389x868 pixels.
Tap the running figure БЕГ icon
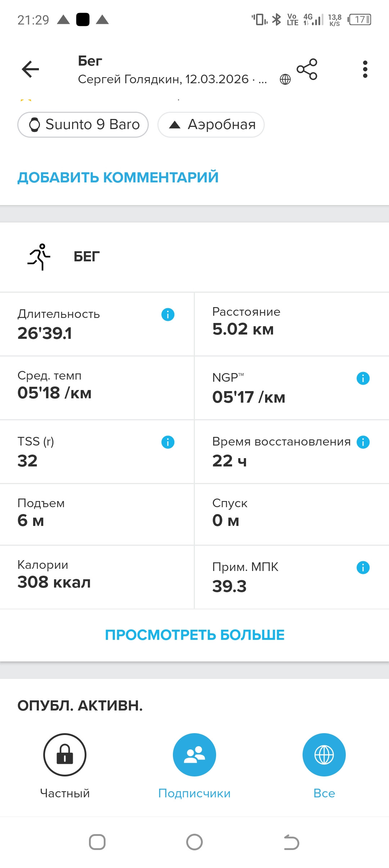pos(39,257)
